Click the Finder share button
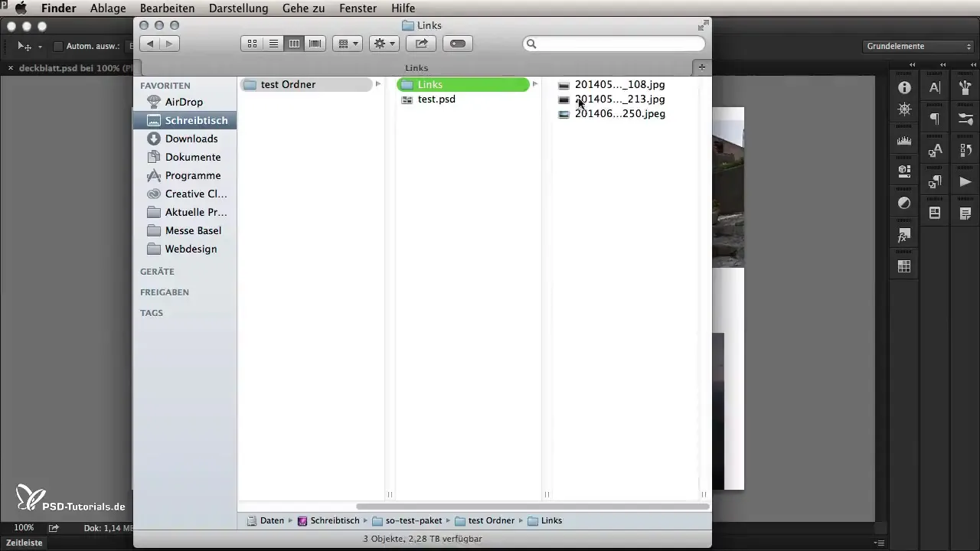The height and width of the screenshot is (551, 980). [x=421, y=44]
